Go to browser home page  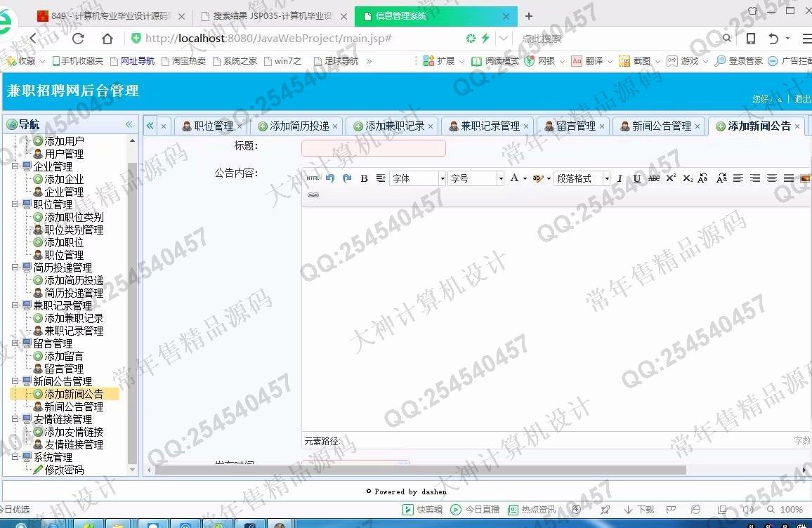point(107,39)
